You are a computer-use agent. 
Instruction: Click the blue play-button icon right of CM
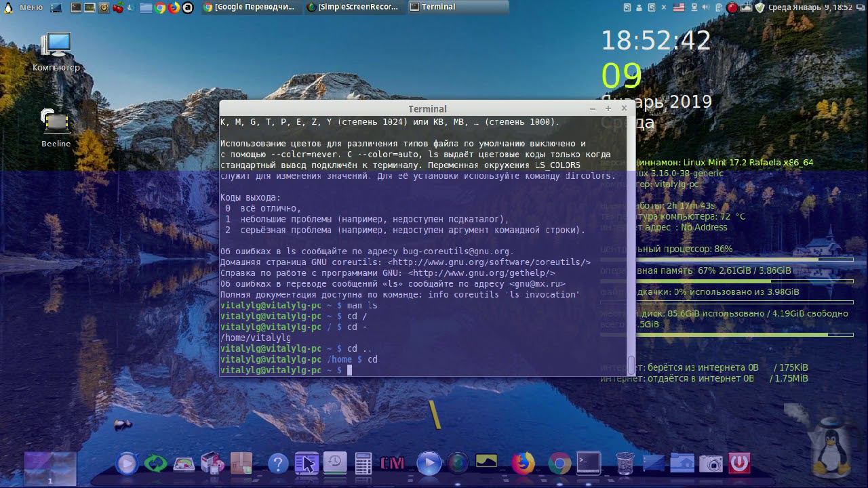(x=429, y=464)
